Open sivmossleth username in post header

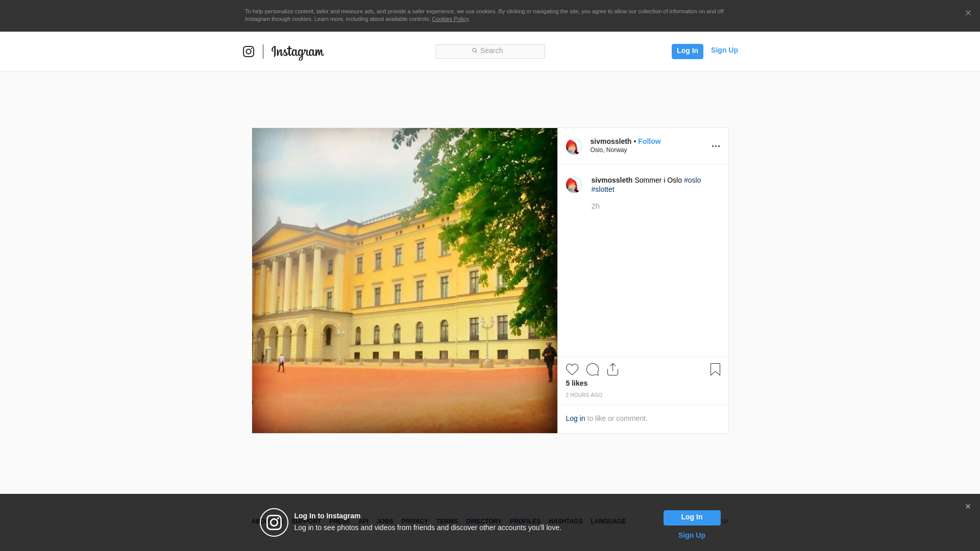(x=611, y=141)
